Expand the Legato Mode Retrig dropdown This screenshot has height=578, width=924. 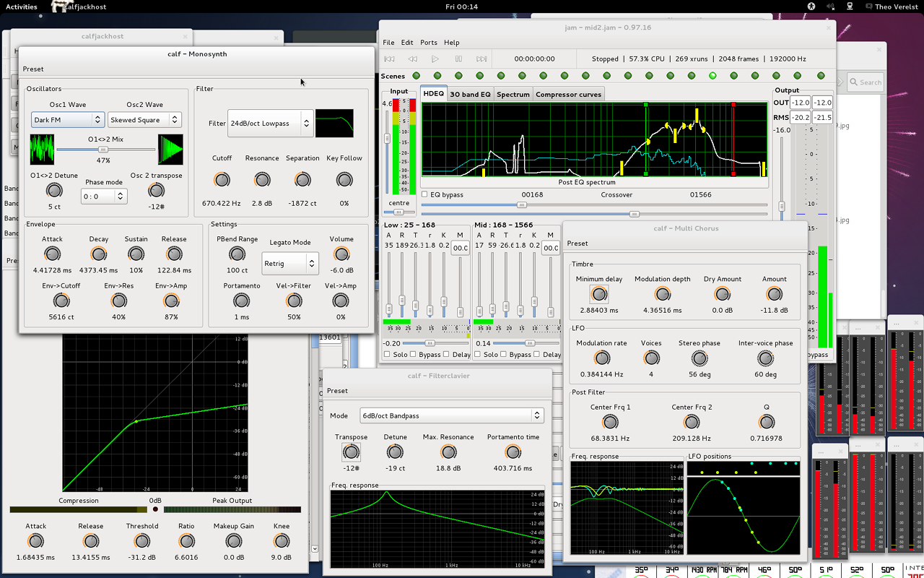click(x=289, y=264)
